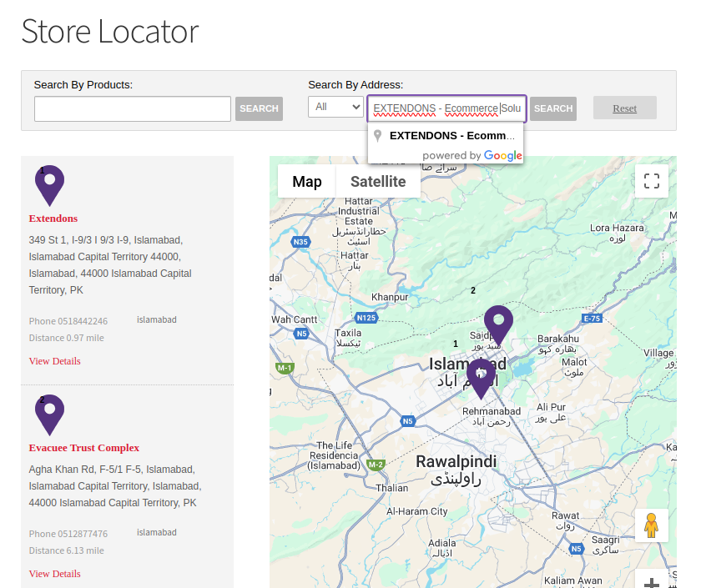701x588 pixels.
Task: Click marker 1 on the map
Action: point(480,374)
